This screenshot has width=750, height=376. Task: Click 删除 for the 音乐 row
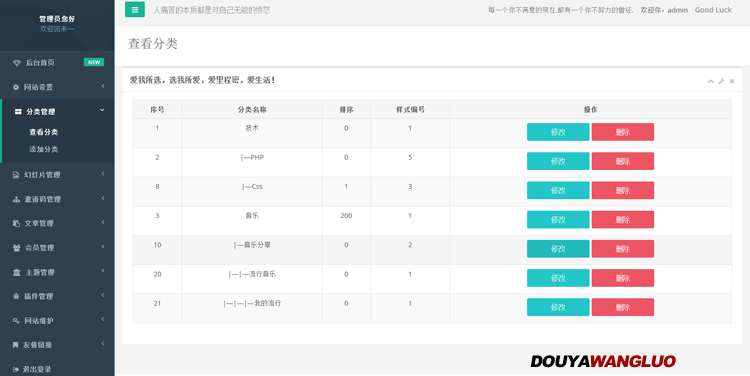pyautogui.click(x=623, y=220)
